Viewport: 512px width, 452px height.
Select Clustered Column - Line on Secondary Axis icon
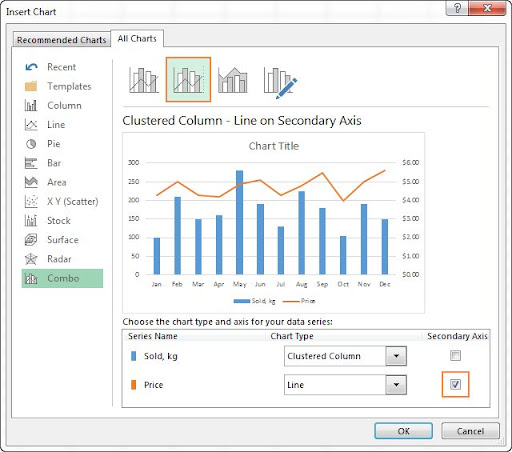[188, 80]
